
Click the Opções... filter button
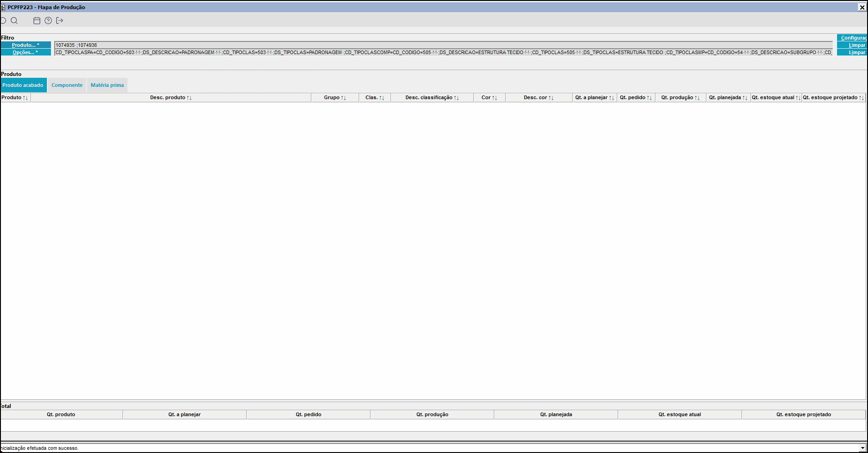25,52
